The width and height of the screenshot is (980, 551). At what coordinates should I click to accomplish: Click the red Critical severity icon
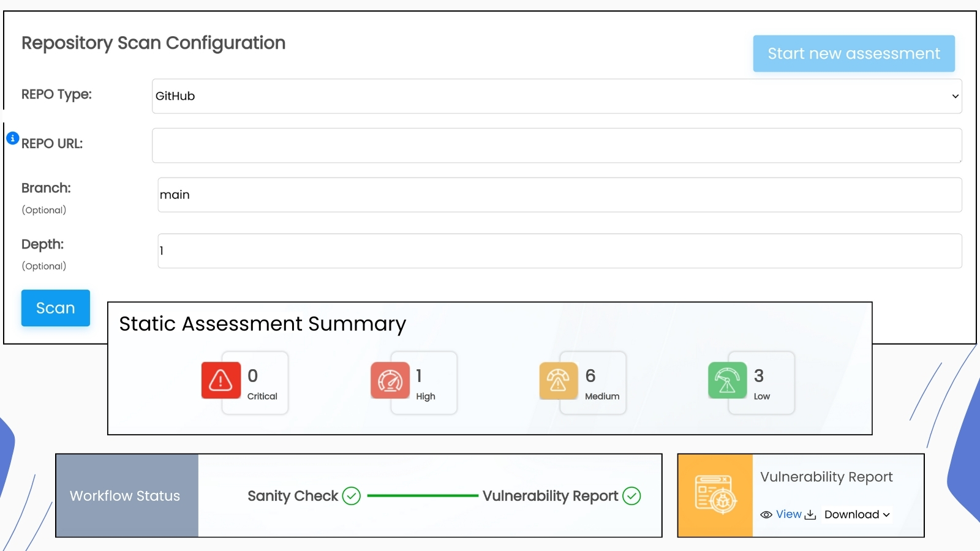220,380
